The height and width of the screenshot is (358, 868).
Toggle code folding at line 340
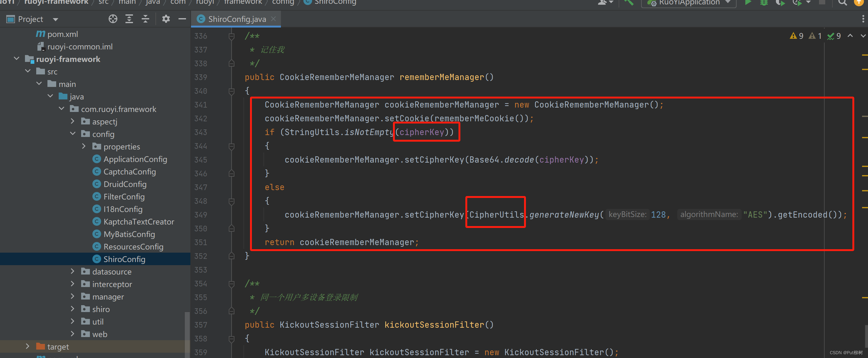pos(232,91)
